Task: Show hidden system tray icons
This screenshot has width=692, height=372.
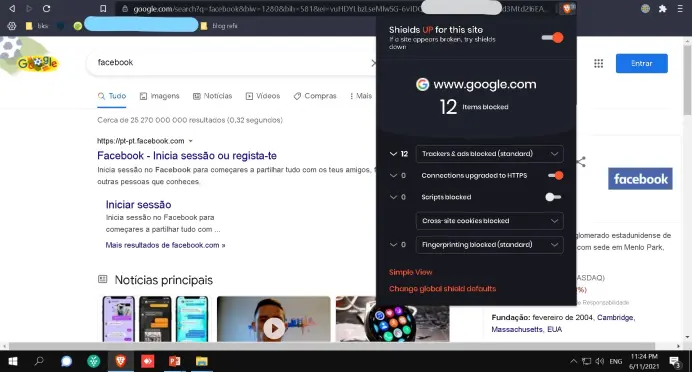Action: click(x=573, y=361)
